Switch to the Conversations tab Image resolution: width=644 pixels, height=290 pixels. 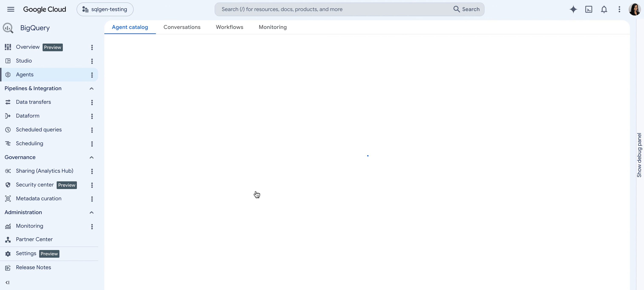182,27
